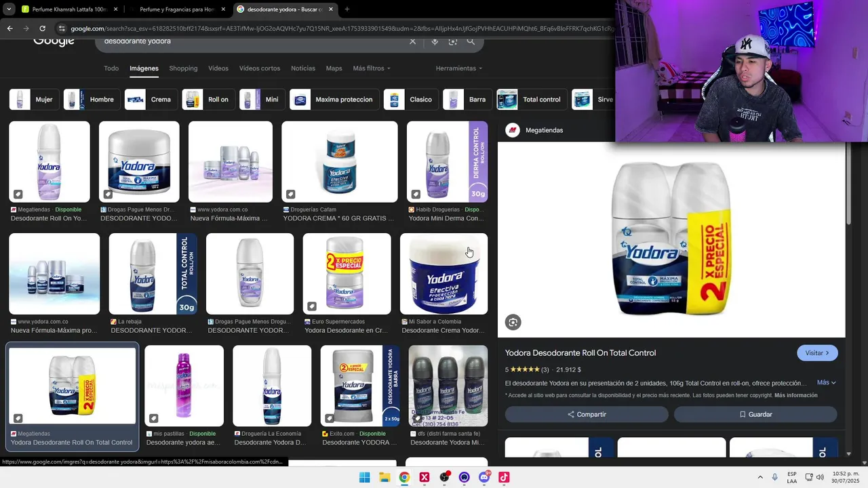Open the Droguerías Cafam Yodora Crema image
Image resolution: width=868 pixels, height=488 pixels.
[x=339, y=161]
